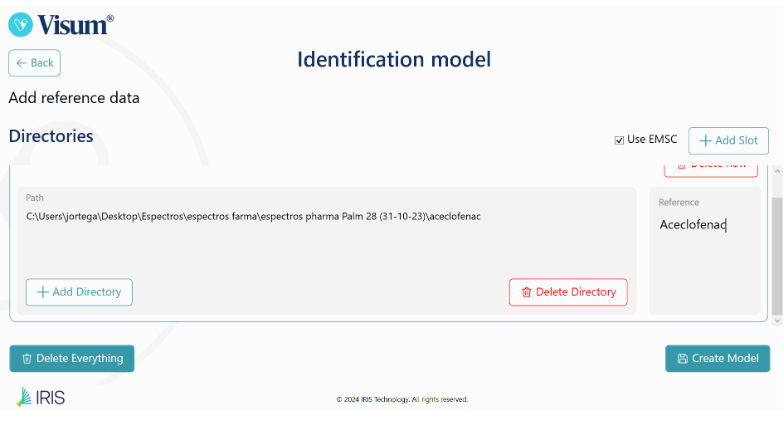This screenshot has height=427, width=783.
Task: Click the IRIS logo in the footer
Action: coord(41,397)
